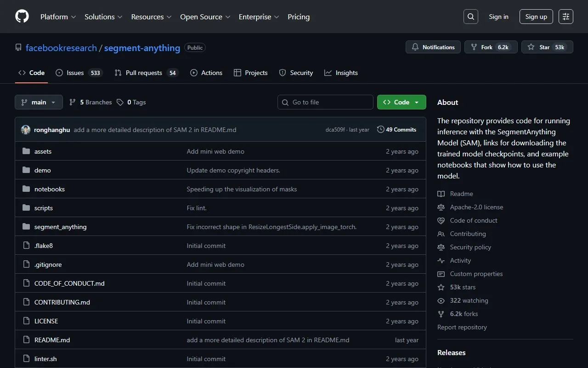Viewport: 588px width, 368px height.
Task: Click the branches icon beside 5 Branches
Action: (x=73, y=102)
